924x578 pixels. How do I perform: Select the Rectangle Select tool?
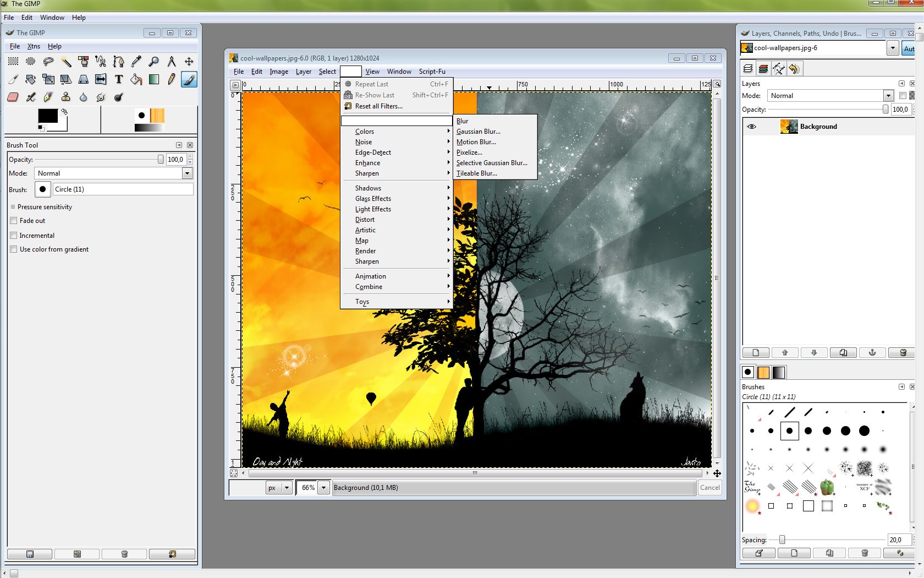coord(13,62)
